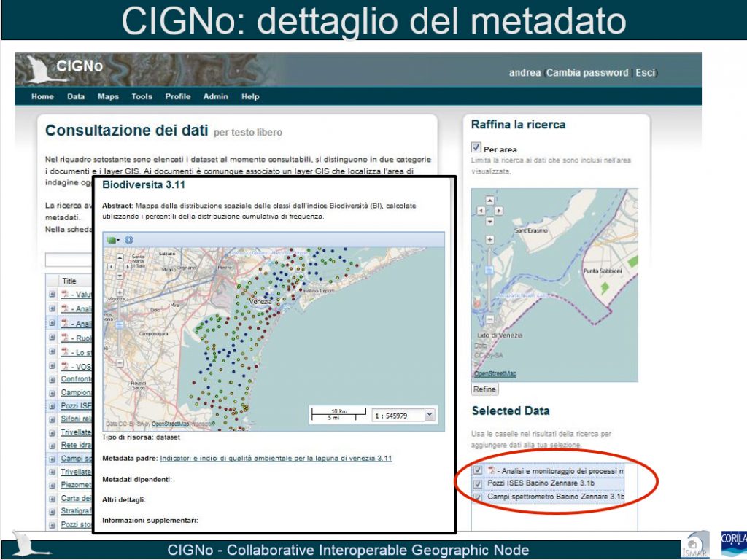Open the Maps menu
This screenshot has width=747, height=560.
[108, 96]
